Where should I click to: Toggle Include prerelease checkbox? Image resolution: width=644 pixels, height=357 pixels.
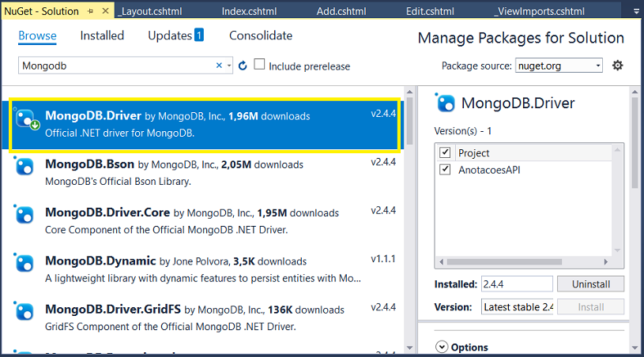coord(259,65)
